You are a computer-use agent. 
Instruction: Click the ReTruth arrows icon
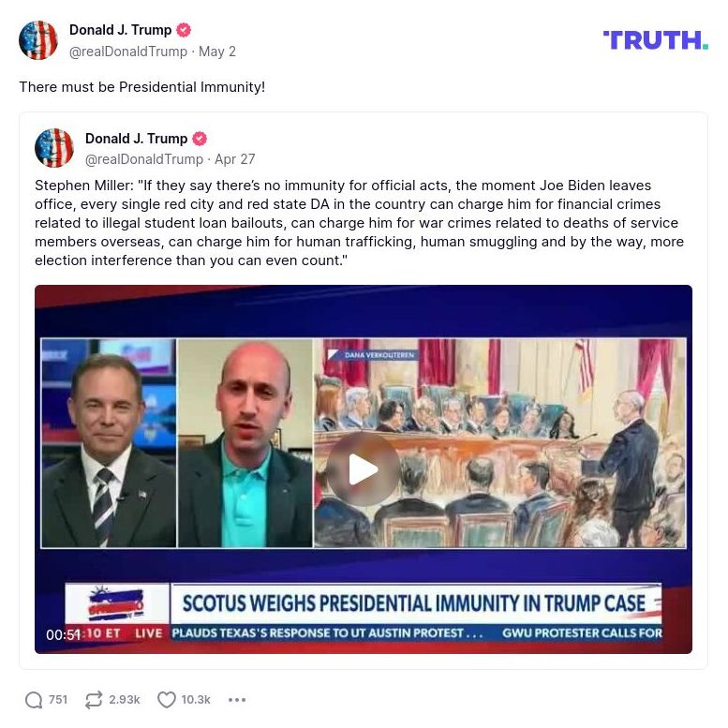(x=94, y=700)
